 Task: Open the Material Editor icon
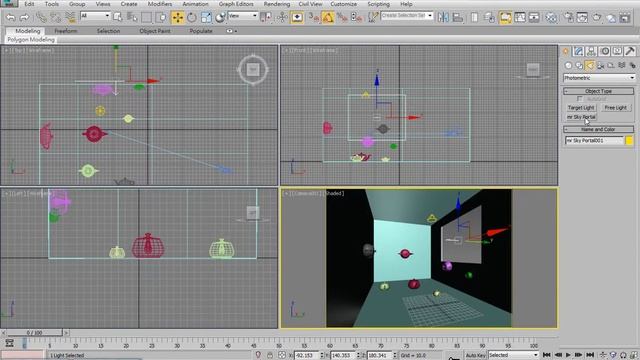[551, 17]
